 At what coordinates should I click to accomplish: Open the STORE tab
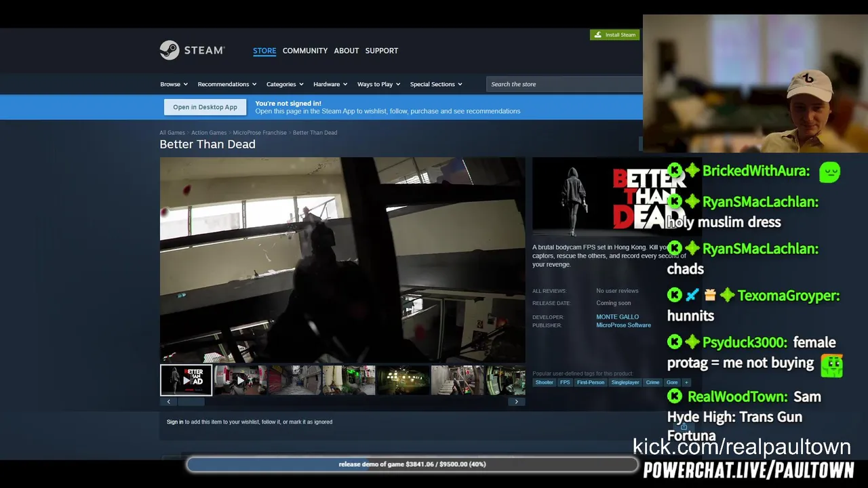(264, 51)
